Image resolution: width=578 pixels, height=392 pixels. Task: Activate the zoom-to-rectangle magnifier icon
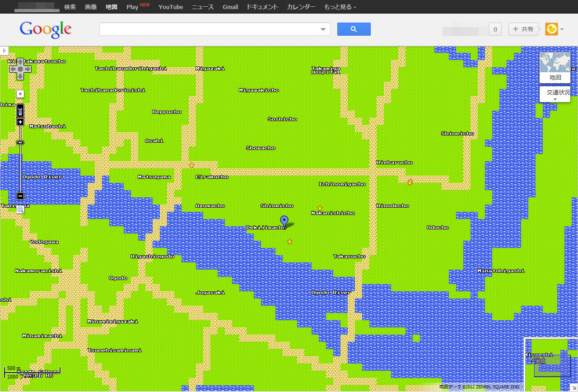(20, 210)
